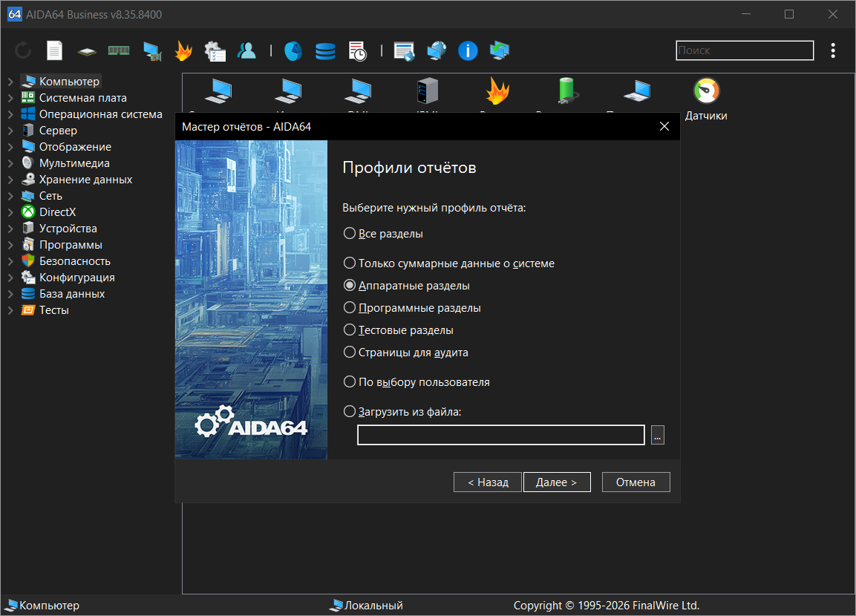Go back with the '< Назад' button
This screenshot has width=856, height=616.
click(488, 482)
